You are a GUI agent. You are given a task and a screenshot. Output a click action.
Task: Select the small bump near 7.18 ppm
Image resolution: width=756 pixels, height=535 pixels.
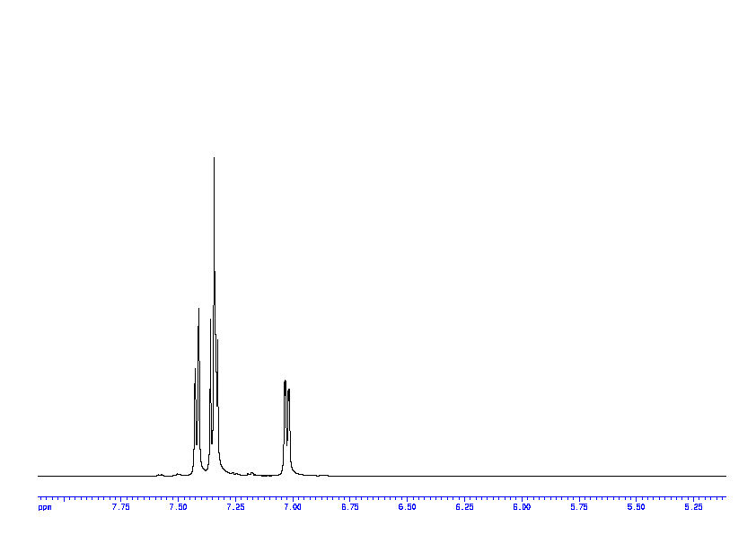tap(251, 472)
